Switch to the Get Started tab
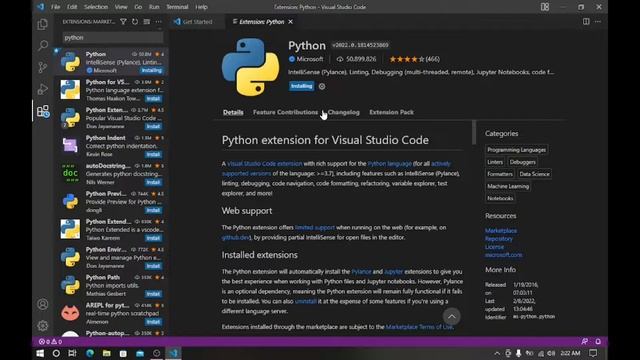 [x=197, y=22]
